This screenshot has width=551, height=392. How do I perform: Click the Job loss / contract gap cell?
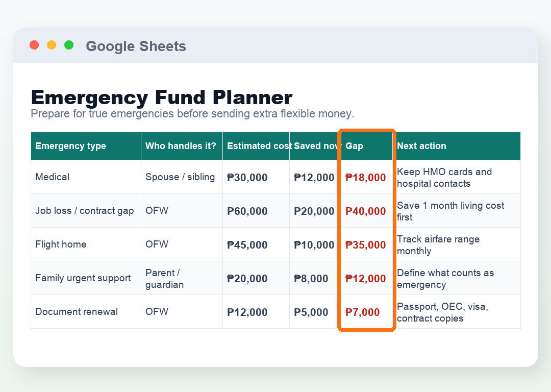point(86,211)
